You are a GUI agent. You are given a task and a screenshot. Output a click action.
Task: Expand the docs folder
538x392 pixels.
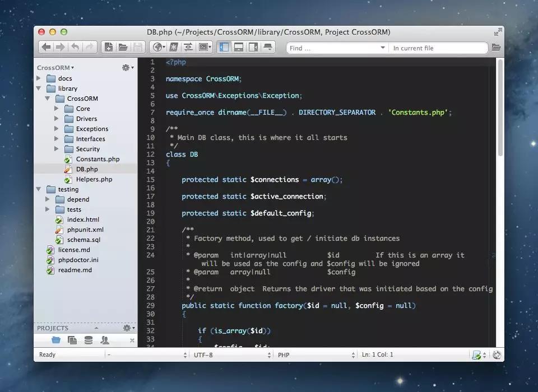[x=39, y=78]
